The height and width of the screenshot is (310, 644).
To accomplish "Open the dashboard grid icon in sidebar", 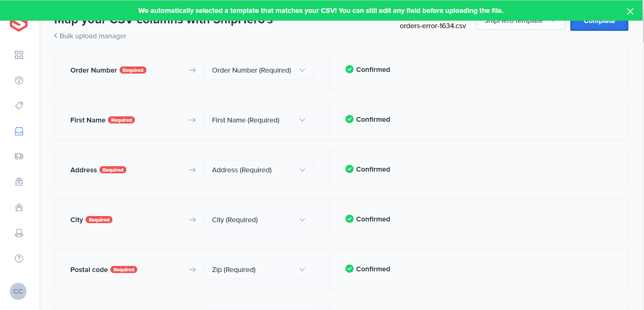I will (19, 55).
